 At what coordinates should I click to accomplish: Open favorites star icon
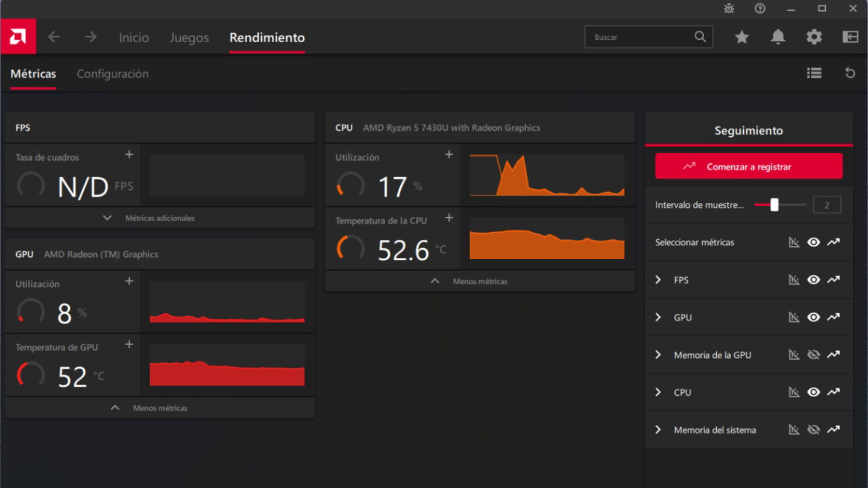point(741,37)
